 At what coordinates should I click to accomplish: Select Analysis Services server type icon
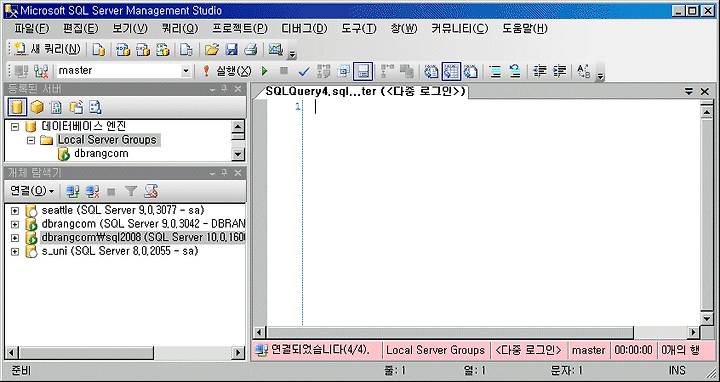click(37, 107)
